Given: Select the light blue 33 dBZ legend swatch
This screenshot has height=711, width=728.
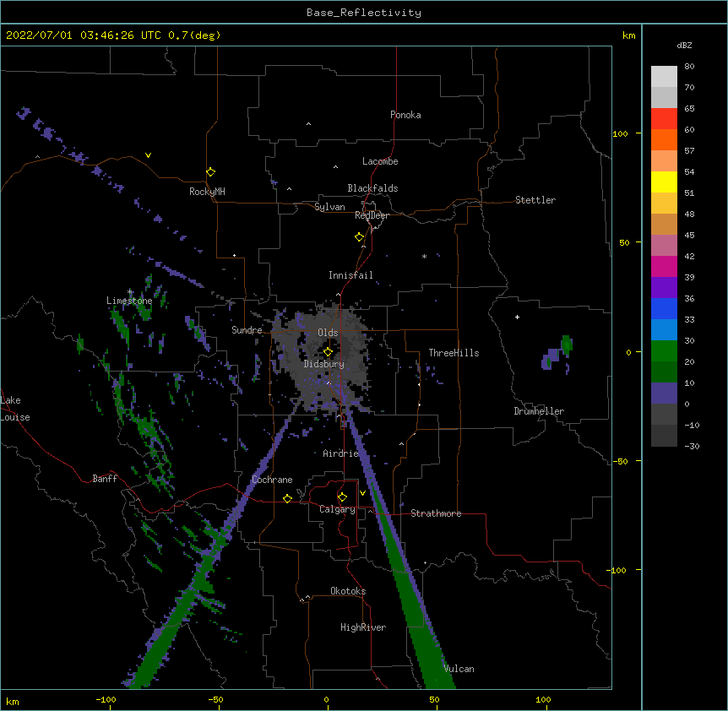Looking at the screenshot, I should [664, 329].
